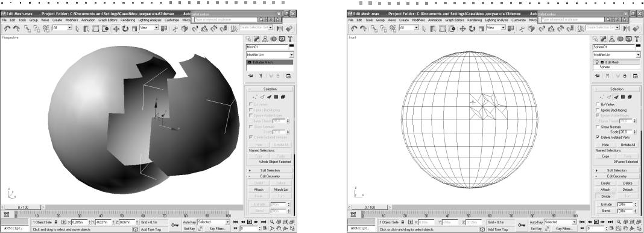
Task: Click the Mirror tool in Perspective window toolbar
Action: coord(280,28)
